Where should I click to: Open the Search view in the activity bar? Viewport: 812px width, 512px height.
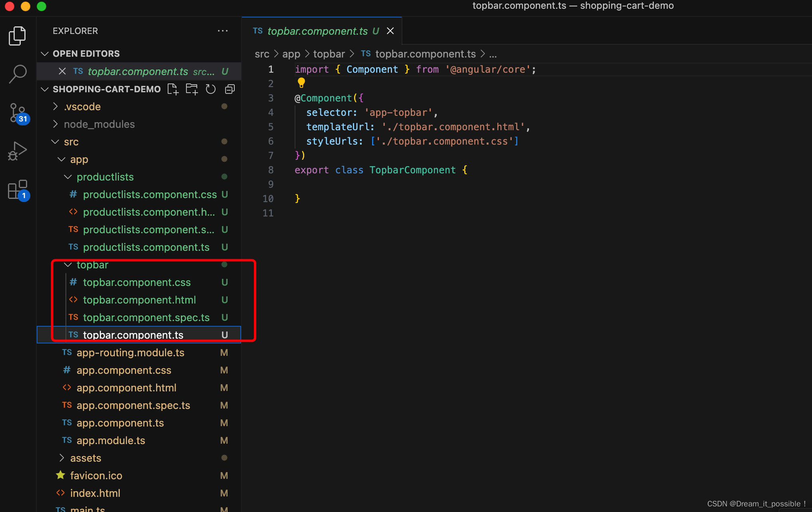point(17,73)
